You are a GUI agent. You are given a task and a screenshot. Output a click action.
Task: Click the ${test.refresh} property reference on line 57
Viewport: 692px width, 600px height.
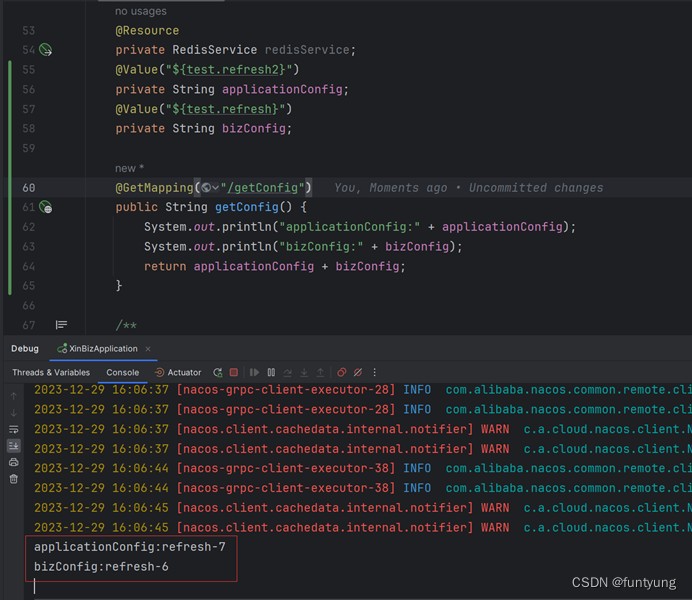pyautogui.click(x=225, y=109)
